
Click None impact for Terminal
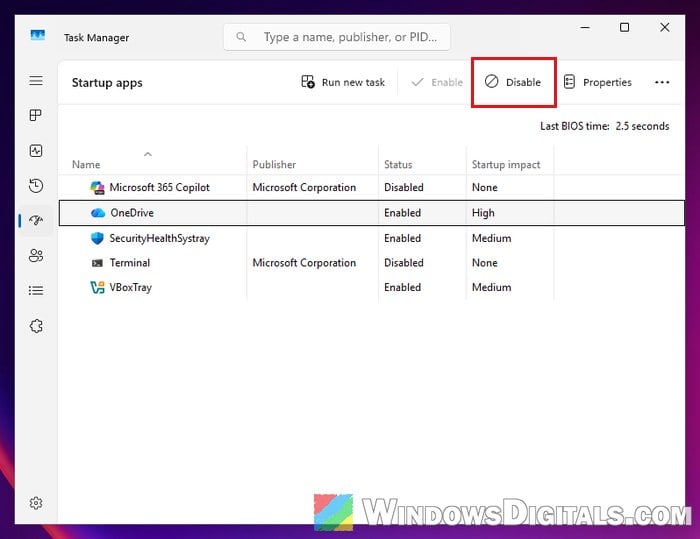pos(484,263)
